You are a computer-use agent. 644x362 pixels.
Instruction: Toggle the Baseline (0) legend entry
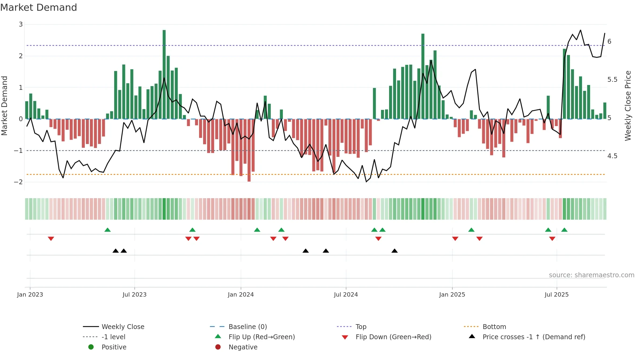pyautogui.click(x=238, y=327)
